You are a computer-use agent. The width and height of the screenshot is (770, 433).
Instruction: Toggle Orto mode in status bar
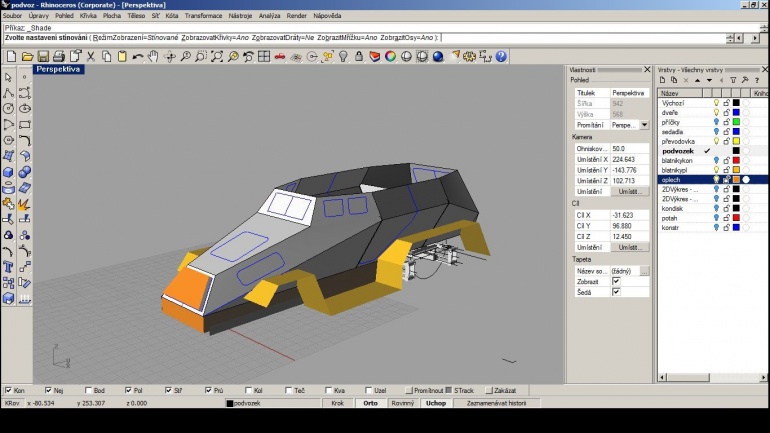tap(370, 403)
